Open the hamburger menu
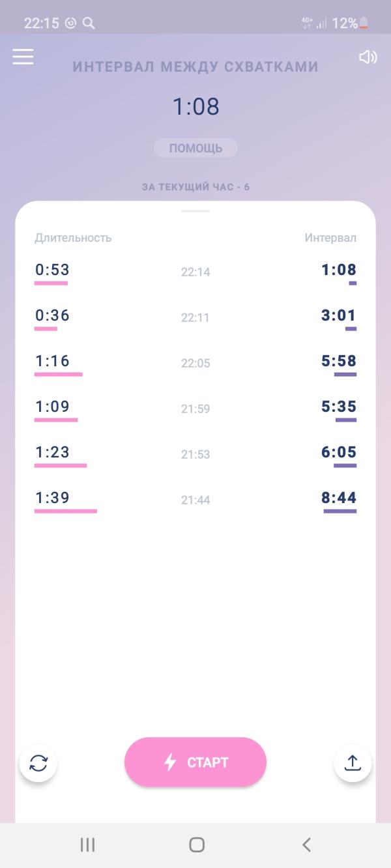 click(23, 57)
